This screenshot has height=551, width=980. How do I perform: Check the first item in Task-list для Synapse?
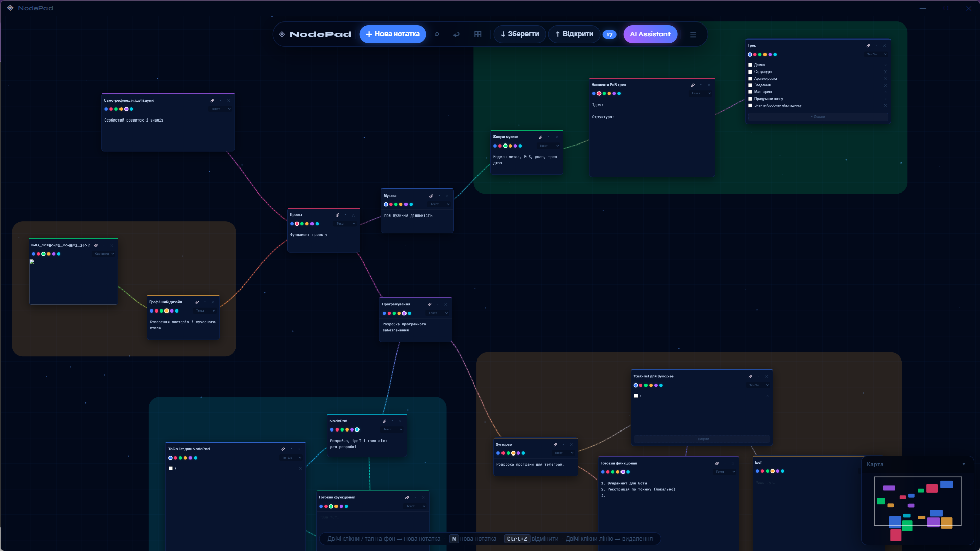pyautogui.click(x=636, y=396)
